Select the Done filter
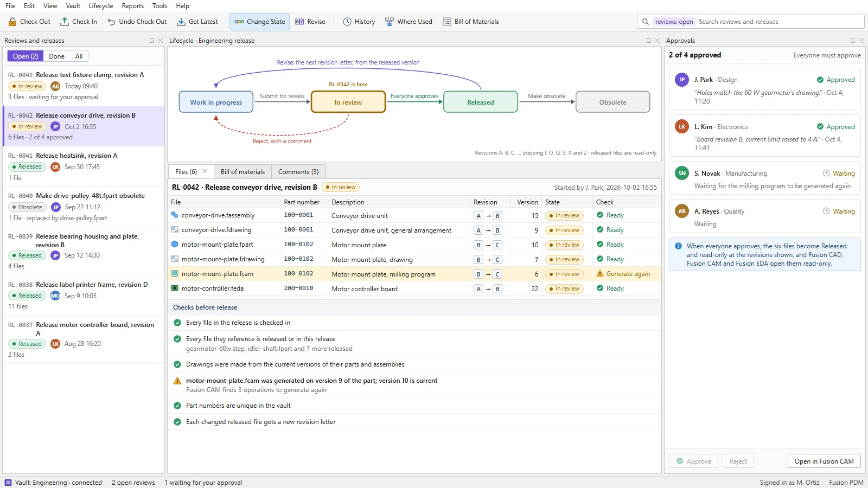The width and height of the screenshot is (868, 488). pos(56,56)
